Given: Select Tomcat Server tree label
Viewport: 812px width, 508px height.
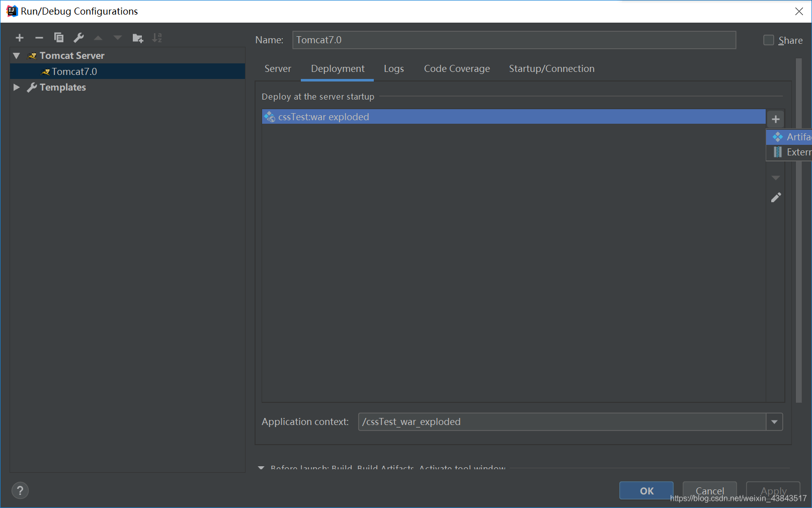Looking at the screenshot, I should click(72, 56).
